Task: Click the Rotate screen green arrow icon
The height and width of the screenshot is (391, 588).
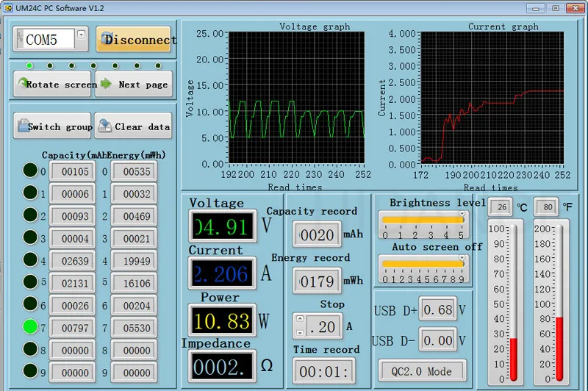Action: coord(23,82)
